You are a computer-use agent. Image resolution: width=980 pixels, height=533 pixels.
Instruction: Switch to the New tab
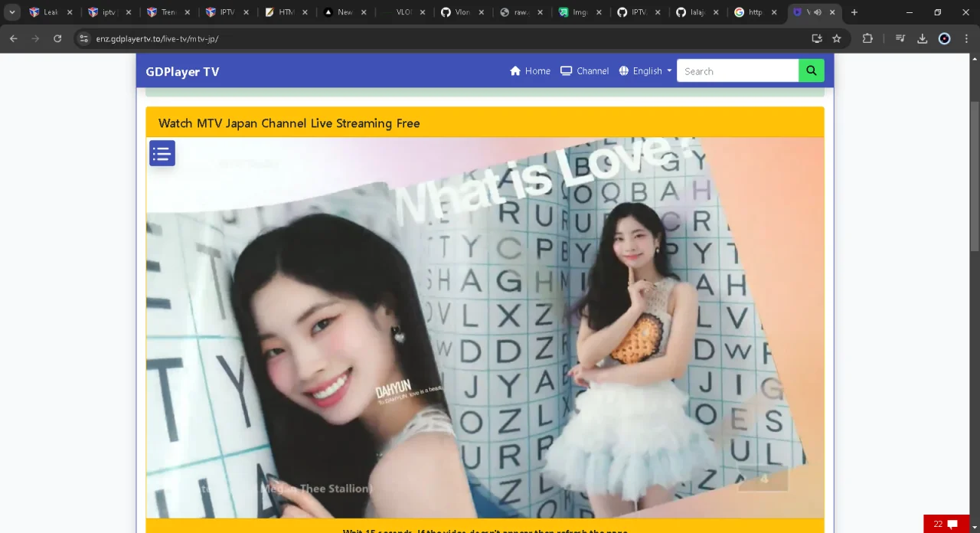(x=345, y=12)
